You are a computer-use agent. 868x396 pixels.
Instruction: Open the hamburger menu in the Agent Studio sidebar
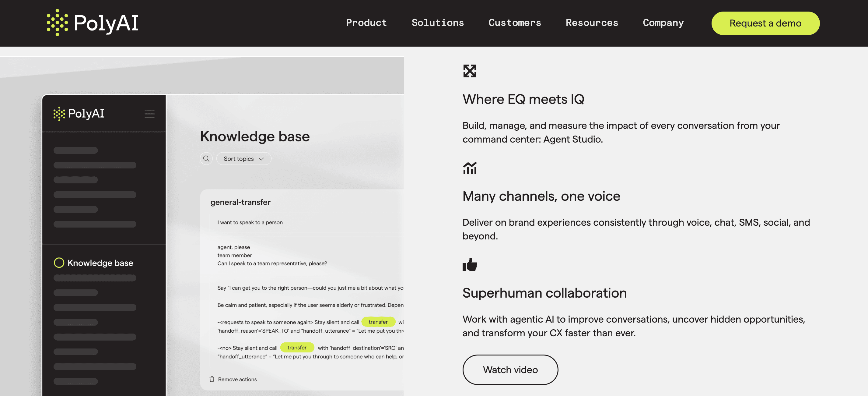pos(150,114)
